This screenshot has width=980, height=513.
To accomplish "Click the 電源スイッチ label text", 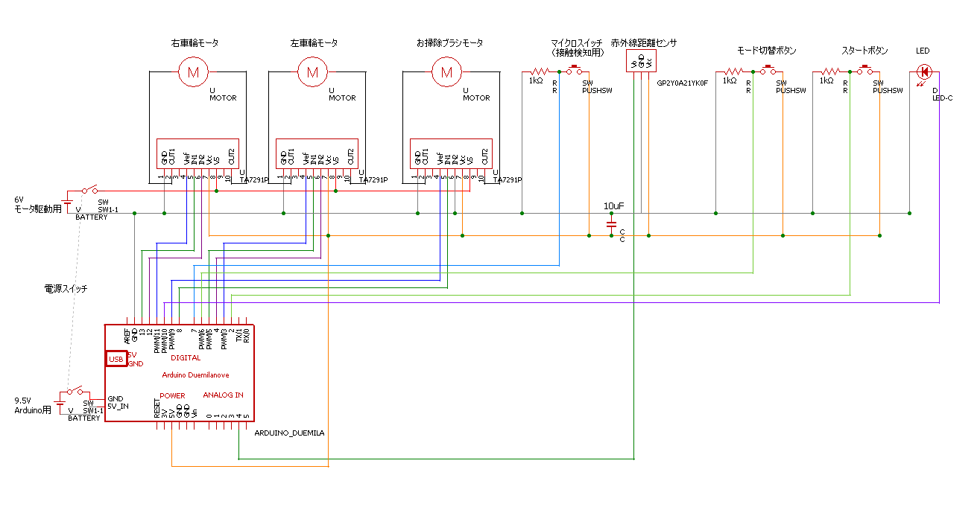I will click(x=66, y=288).
